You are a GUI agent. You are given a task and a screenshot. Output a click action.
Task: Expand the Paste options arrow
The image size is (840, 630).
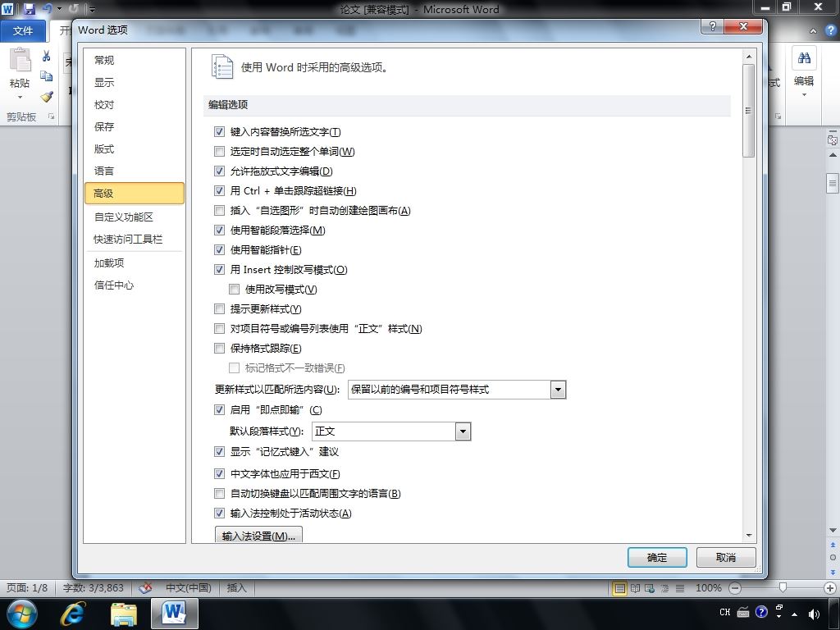(x=20, y=98)
